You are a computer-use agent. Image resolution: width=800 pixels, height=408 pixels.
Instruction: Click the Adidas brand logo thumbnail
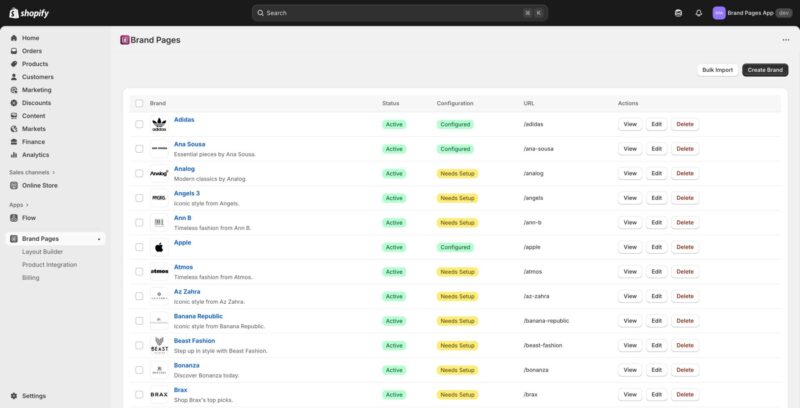(159, 124)
